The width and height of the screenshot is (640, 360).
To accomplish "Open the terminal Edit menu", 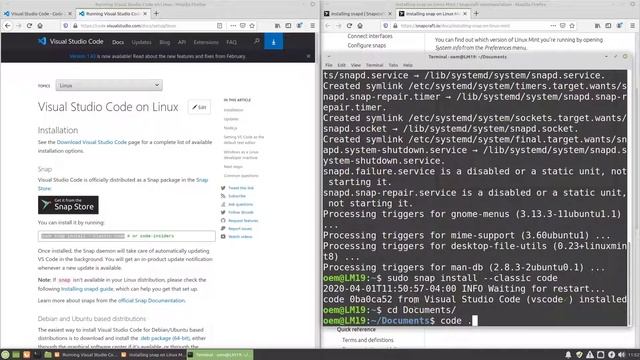I will [x=342, y=65].
